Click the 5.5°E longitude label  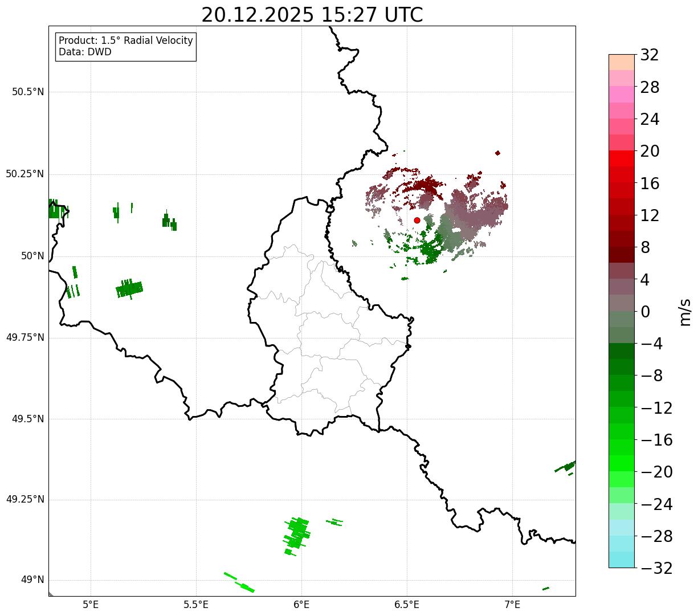(x=197, y=604)
